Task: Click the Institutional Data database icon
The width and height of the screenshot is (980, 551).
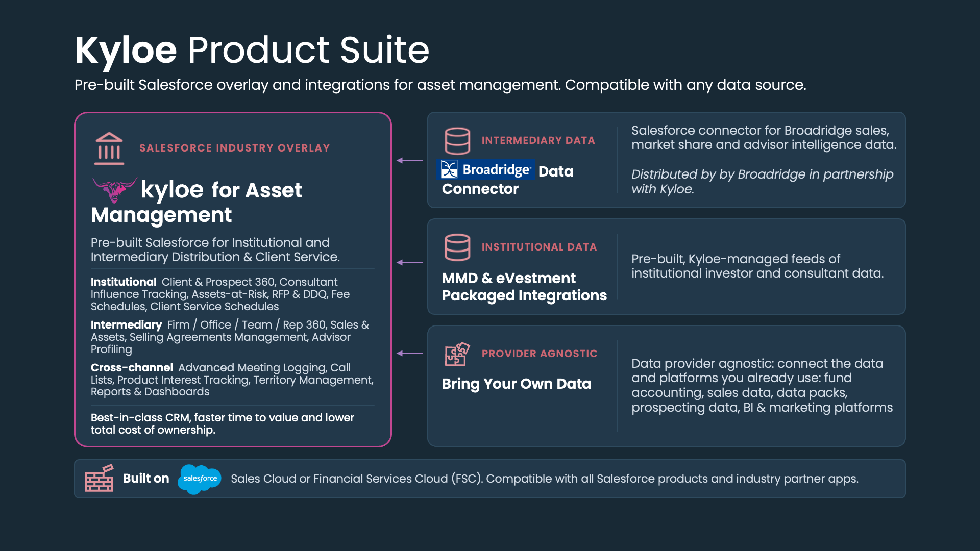Action: tap(457, 247)
